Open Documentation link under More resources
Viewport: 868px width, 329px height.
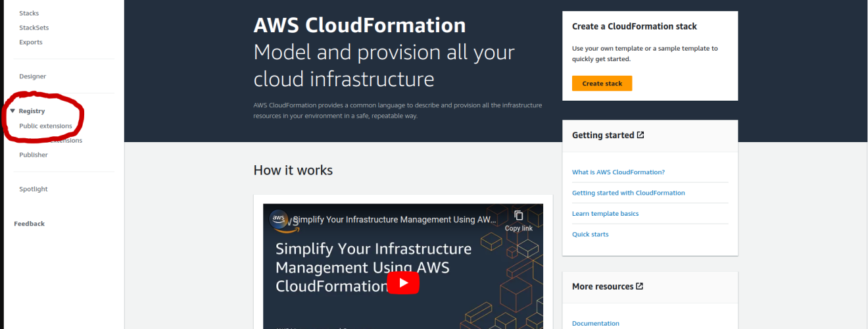pos(596,323)
